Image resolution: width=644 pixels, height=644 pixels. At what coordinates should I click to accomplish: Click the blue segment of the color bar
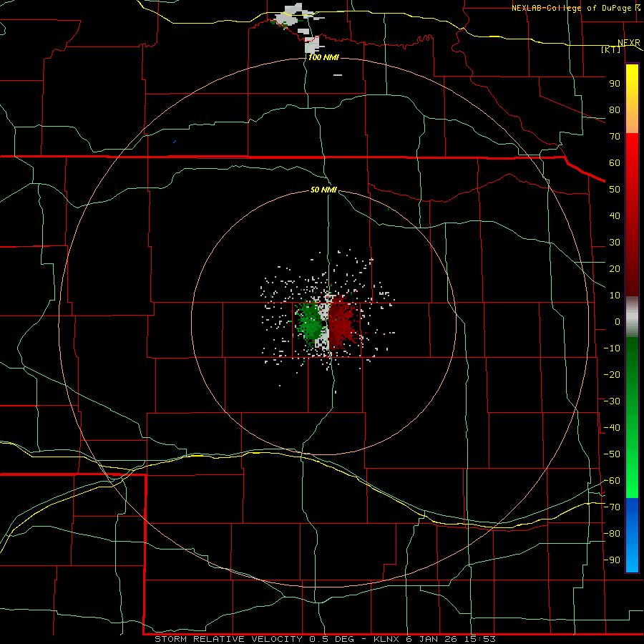632,535
